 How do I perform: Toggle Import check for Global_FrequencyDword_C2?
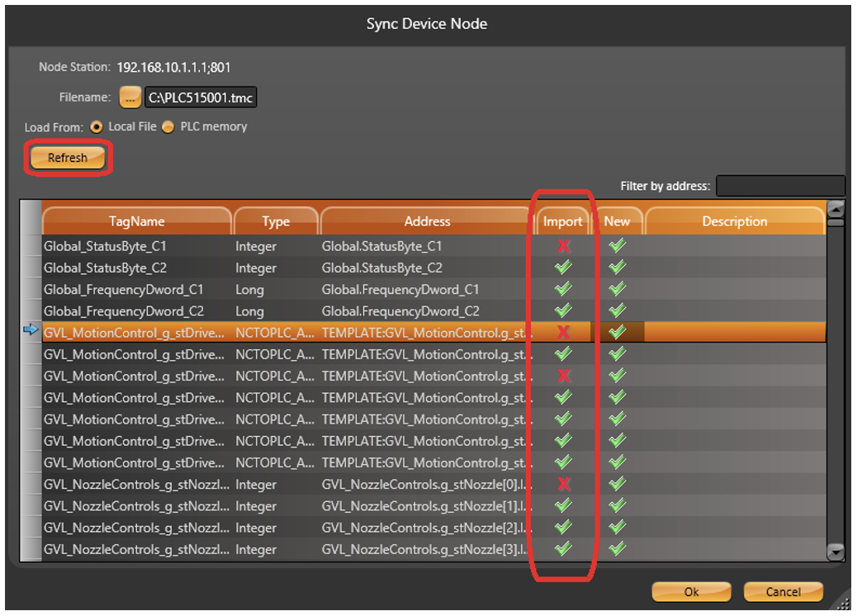click(x=563, y=310)
